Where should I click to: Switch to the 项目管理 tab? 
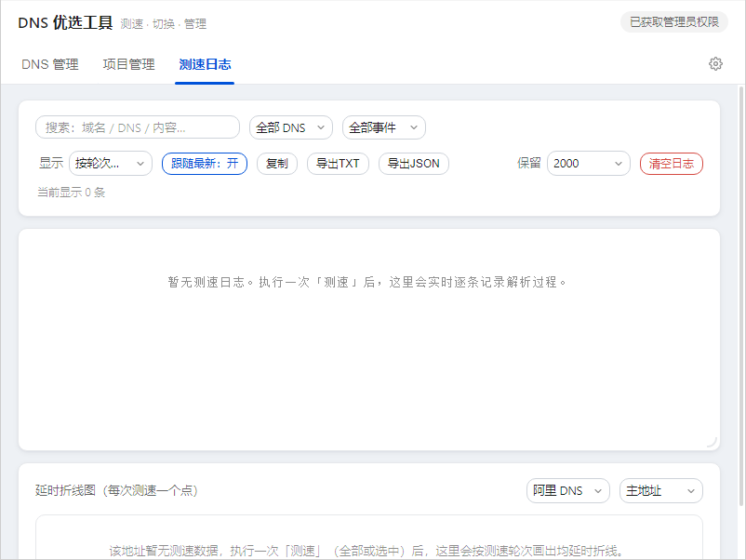coord(128,64)
